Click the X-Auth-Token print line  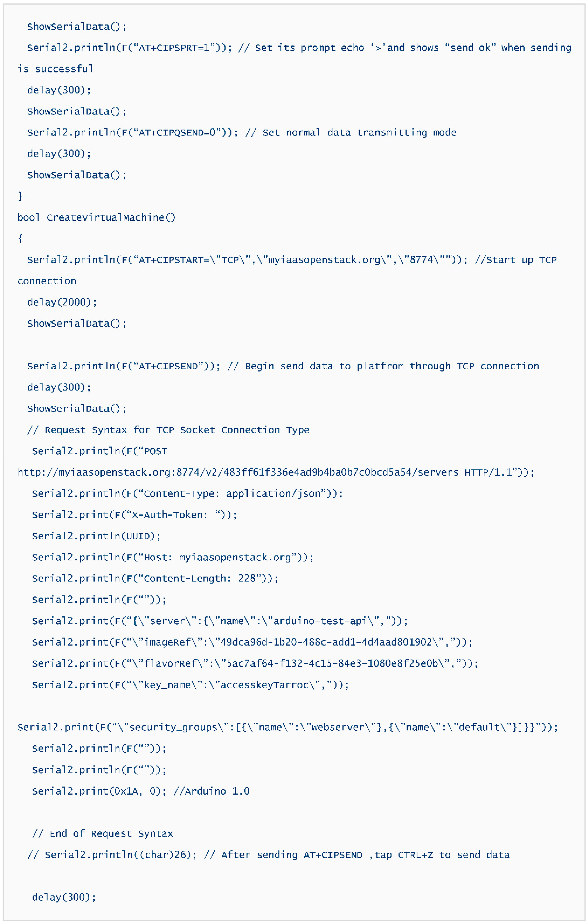point(134,515)
